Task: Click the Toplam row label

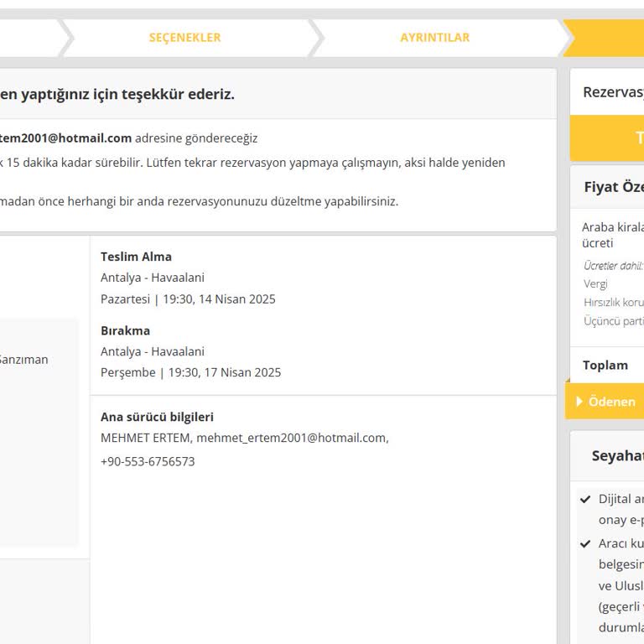Action: tap(605, 366)
